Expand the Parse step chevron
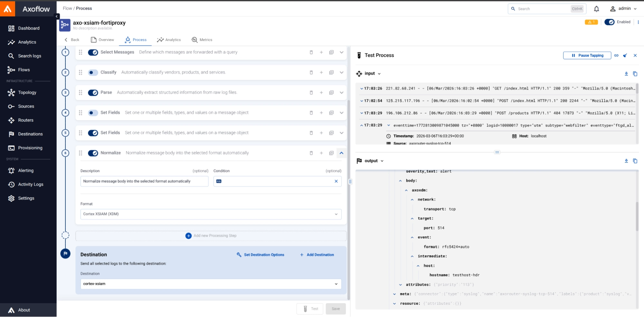 341,93
